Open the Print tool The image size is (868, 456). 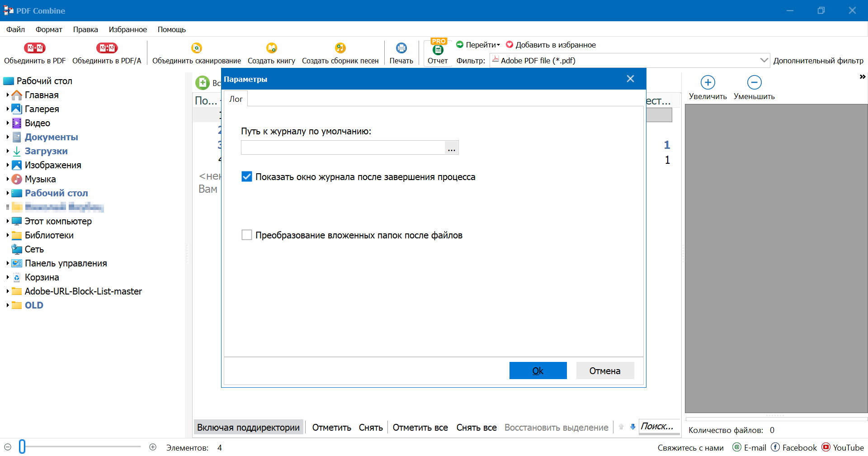click(401, 48)
